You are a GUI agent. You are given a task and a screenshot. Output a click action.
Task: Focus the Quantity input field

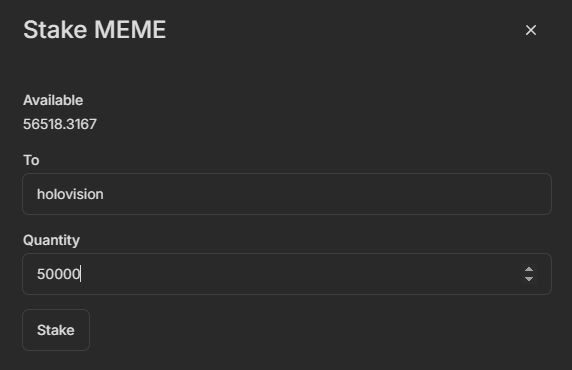tap(287, 274)
